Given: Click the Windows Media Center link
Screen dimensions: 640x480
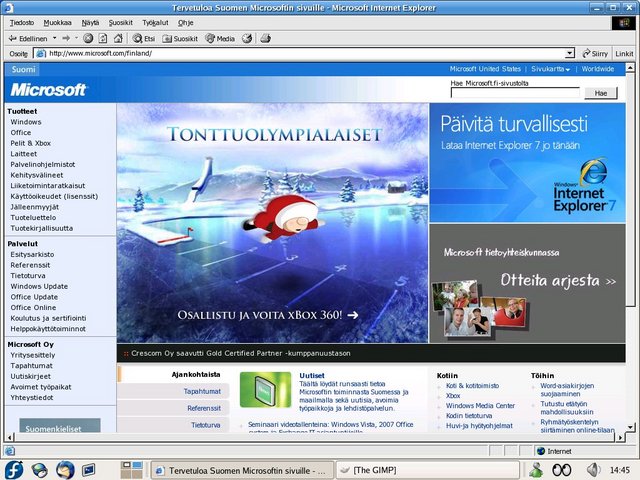Looking at the screenshot, I should 480,406.
